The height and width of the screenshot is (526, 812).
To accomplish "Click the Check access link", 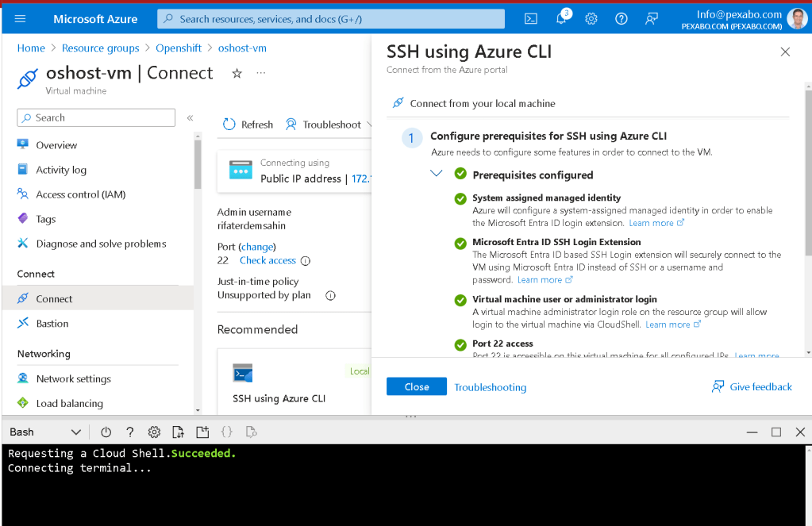I will click(267, 260).
